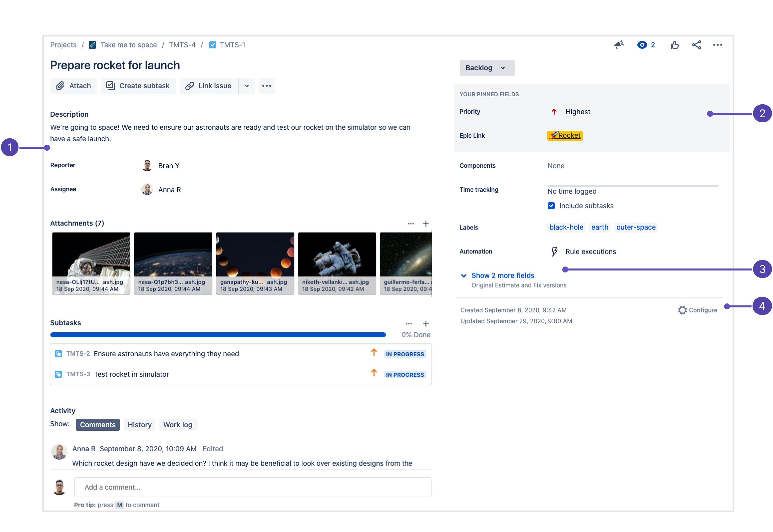
Task: Expand the Link issue dropdown arrow
Action: [246, 86]
